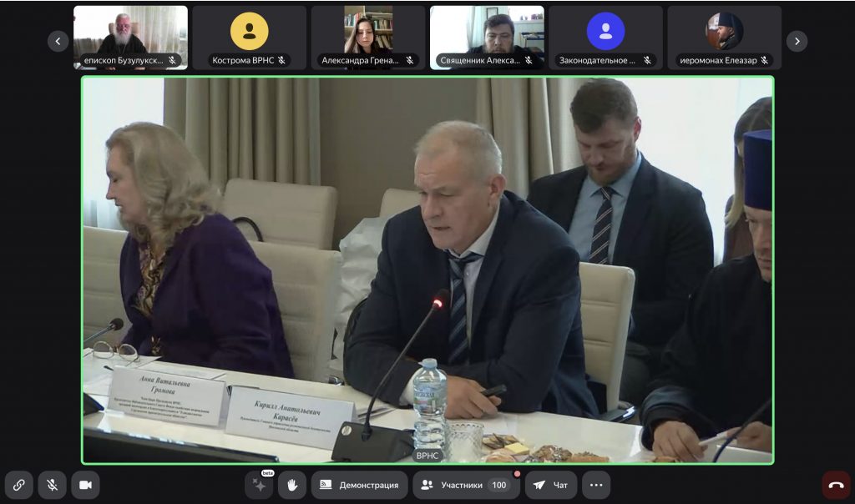855x504 pixels.
Task: Select Александра Грена... video thumbnail
Action: (x=368, y=33)
